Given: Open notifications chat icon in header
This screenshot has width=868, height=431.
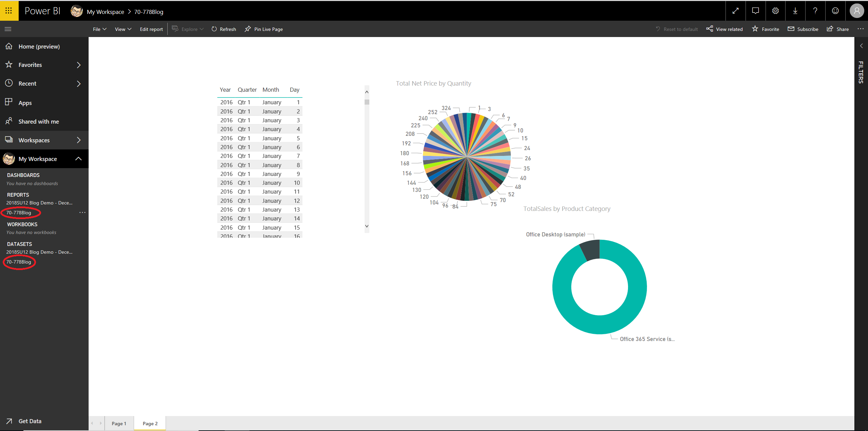Looking at the screenshot, I should click(755, 11).
